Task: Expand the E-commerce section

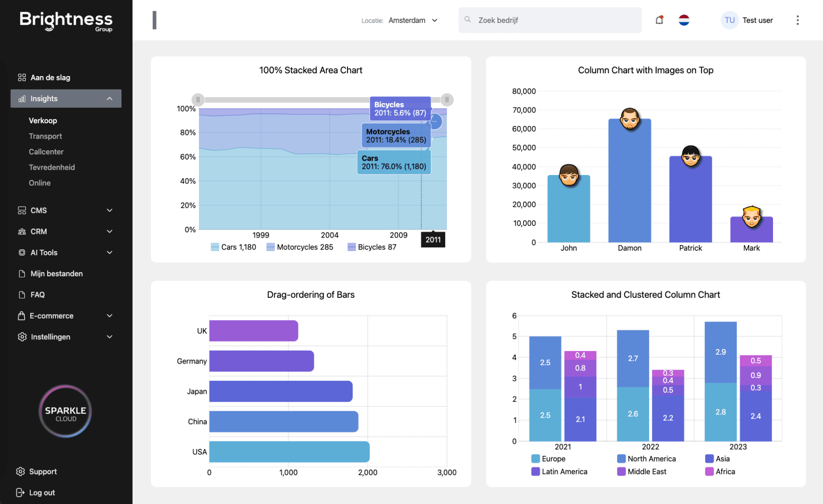Action: click(x=51, y=315)
